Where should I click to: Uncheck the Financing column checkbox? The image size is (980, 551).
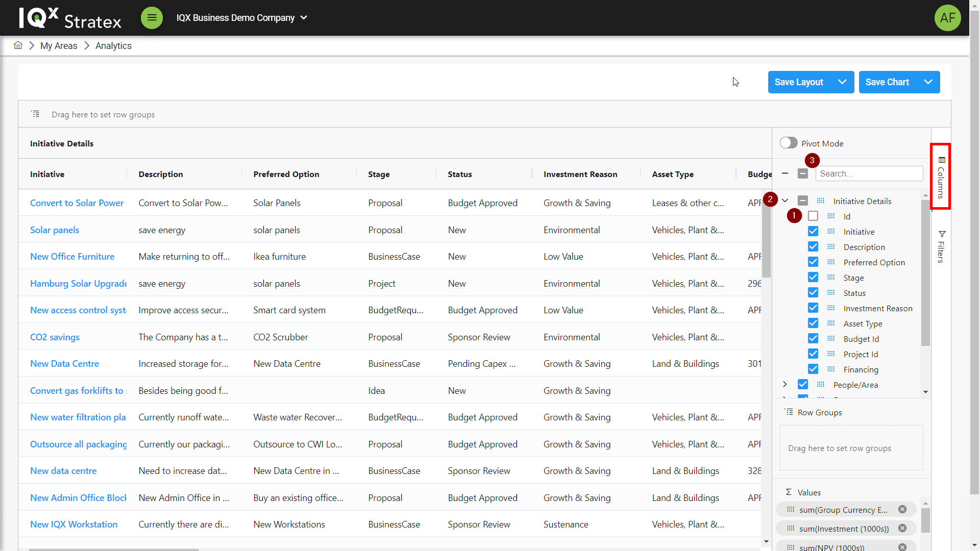tap(813, 369)
